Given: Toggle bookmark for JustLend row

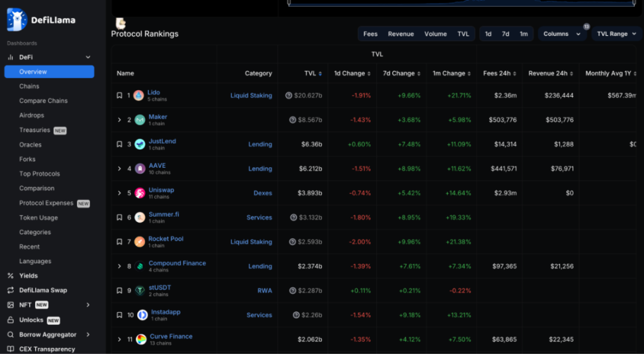Looking at the screenshot, I should click(119, 145).
